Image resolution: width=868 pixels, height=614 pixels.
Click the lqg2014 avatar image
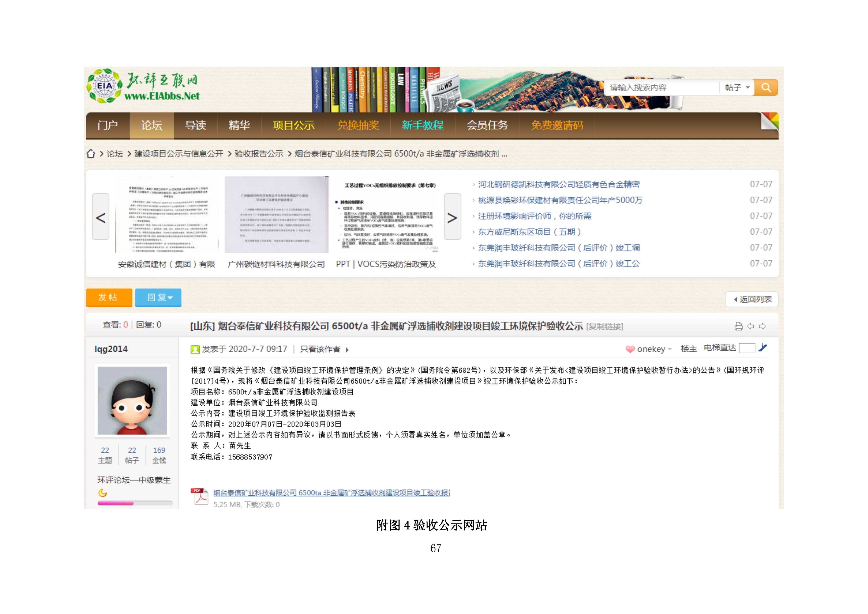point(132,400)
